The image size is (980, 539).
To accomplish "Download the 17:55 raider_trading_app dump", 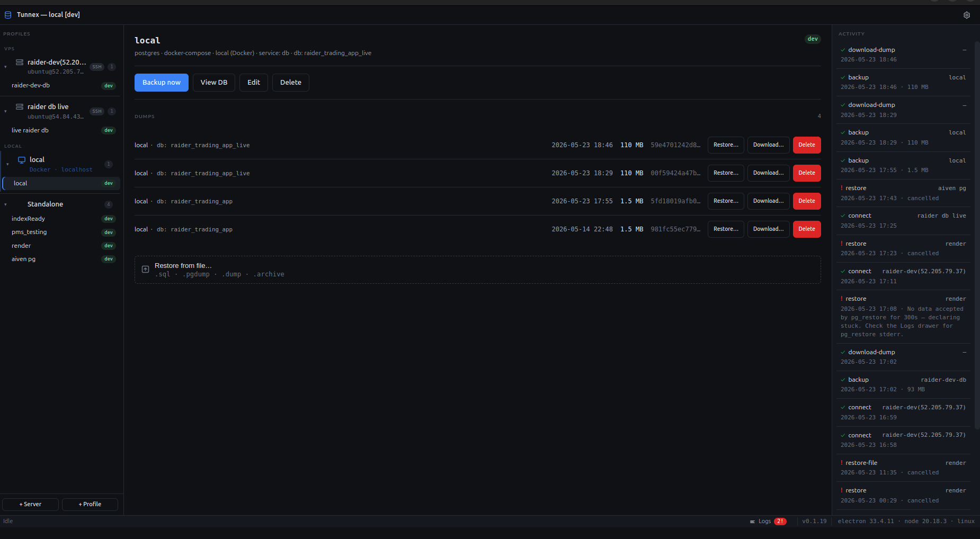I will pos(769,201).
